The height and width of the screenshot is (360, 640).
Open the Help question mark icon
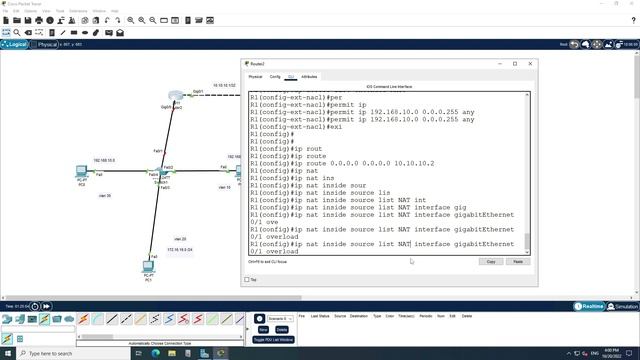point(633,20)
